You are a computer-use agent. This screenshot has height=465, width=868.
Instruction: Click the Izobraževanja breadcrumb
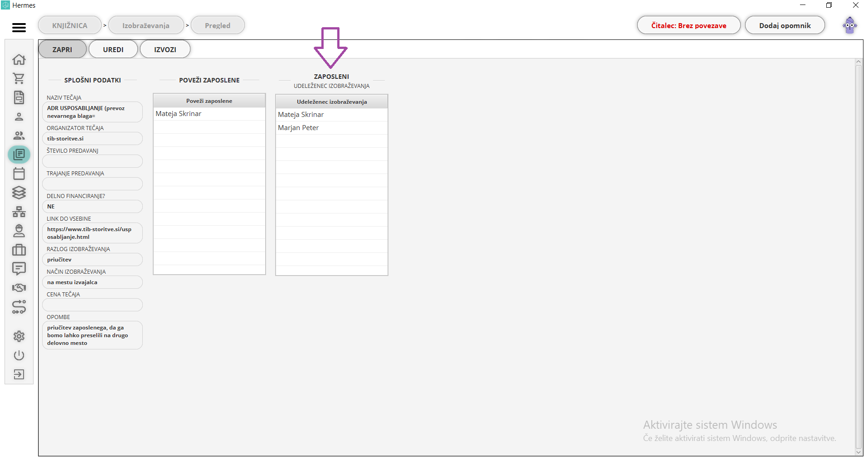pyautogui.click(x=146, y=25)
